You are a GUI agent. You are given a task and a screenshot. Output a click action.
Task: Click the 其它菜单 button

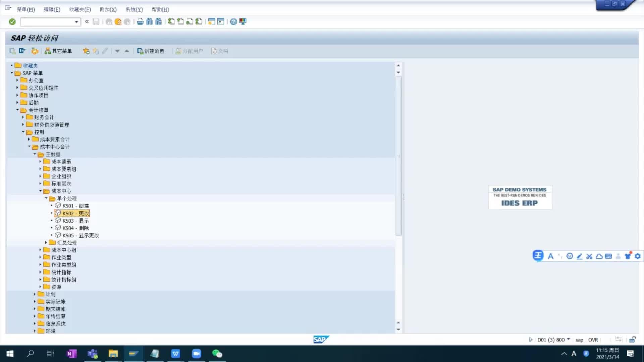(x=58, y=51)
